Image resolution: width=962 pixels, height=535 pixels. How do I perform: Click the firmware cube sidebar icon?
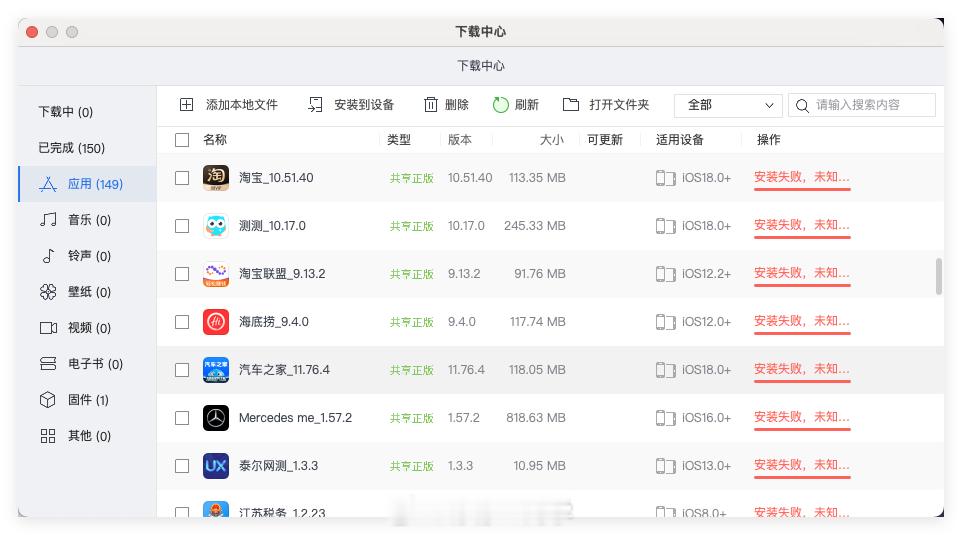[48, 400]
